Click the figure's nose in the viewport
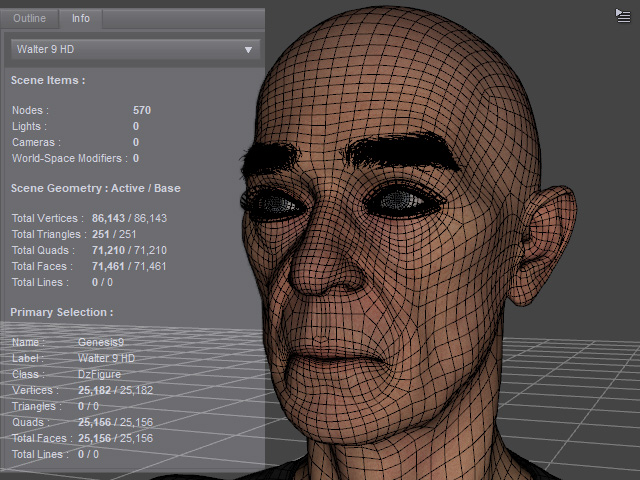Viewport: 640px width, 480px height. point(327,265)
